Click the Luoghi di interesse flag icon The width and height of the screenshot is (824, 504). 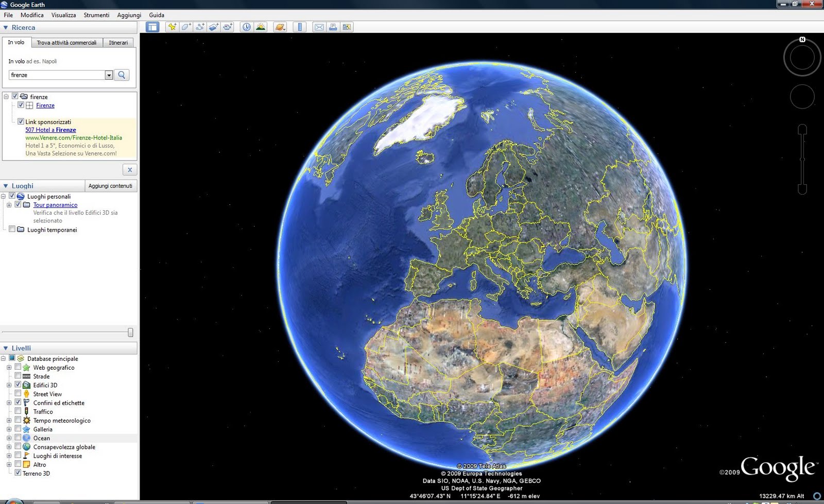tap(26, 456)
